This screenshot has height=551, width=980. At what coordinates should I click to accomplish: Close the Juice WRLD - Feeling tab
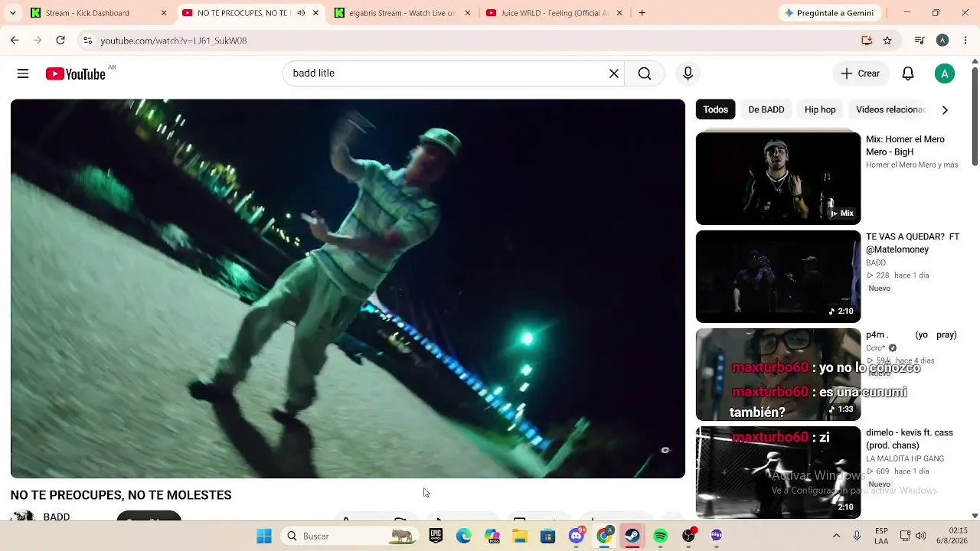620,13
